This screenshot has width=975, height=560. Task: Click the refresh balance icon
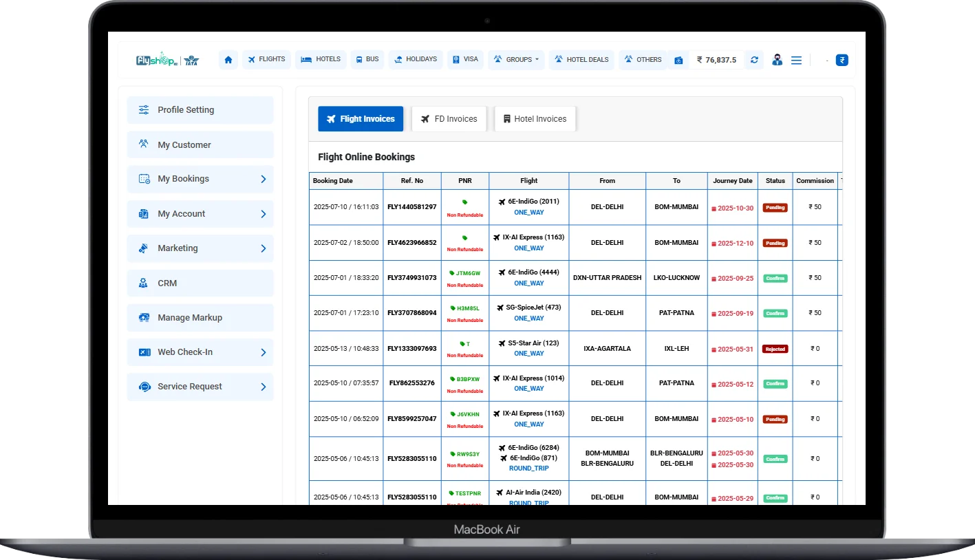tap(754, 60)
